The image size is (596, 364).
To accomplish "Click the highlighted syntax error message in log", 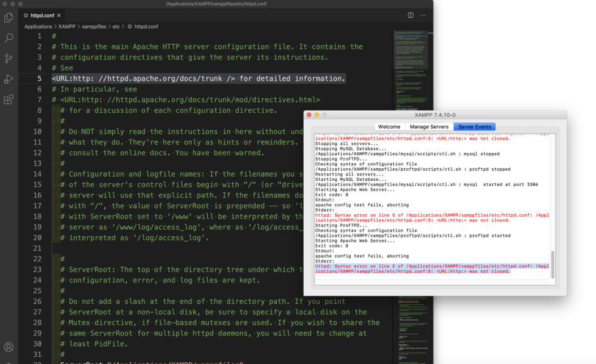I will (x=432, y=269).
